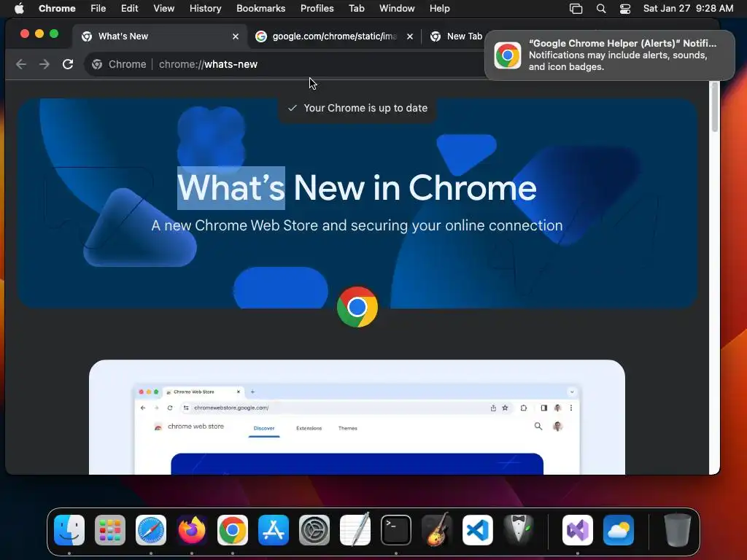Open System Settings from the Dock

tap(314, 530)
